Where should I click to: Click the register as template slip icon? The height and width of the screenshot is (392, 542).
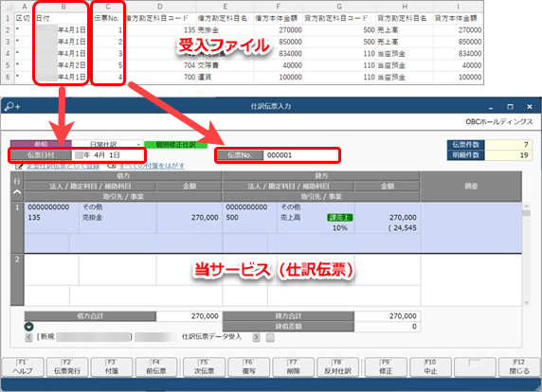(19, 166)
